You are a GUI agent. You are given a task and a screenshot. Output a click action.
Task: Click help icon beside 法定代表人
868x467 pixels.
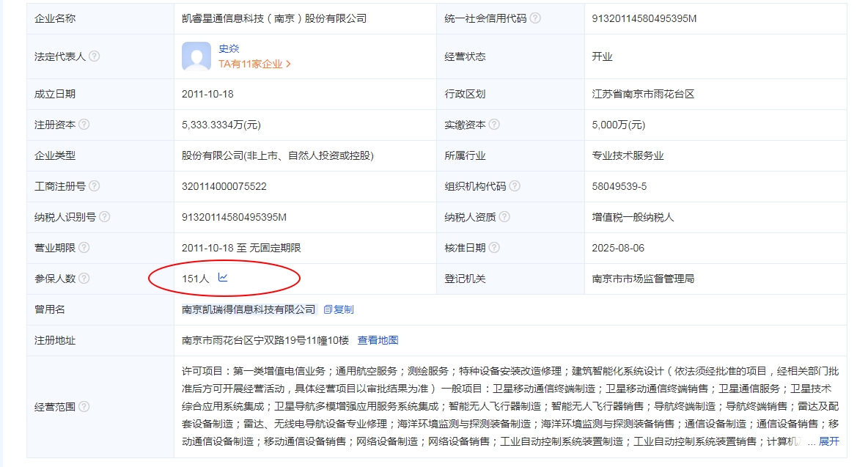95,56
